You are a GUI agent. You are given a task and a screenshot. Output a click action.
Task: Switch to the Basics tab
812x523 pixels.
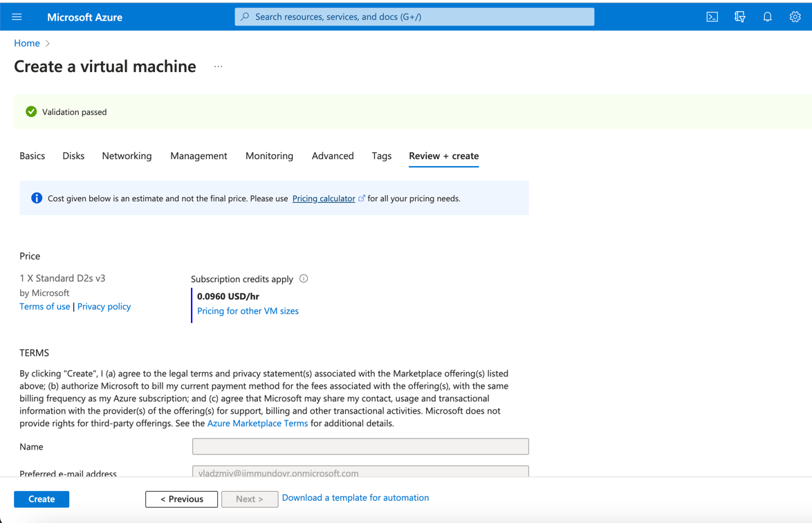[32, 156]
